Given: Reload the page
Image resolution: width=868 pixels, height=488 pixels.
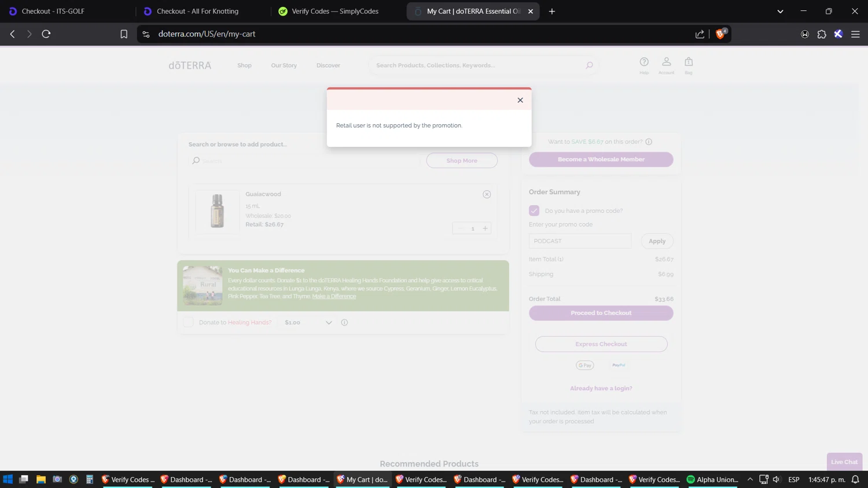Looking at the screenshot, I should tap(46, 34).
